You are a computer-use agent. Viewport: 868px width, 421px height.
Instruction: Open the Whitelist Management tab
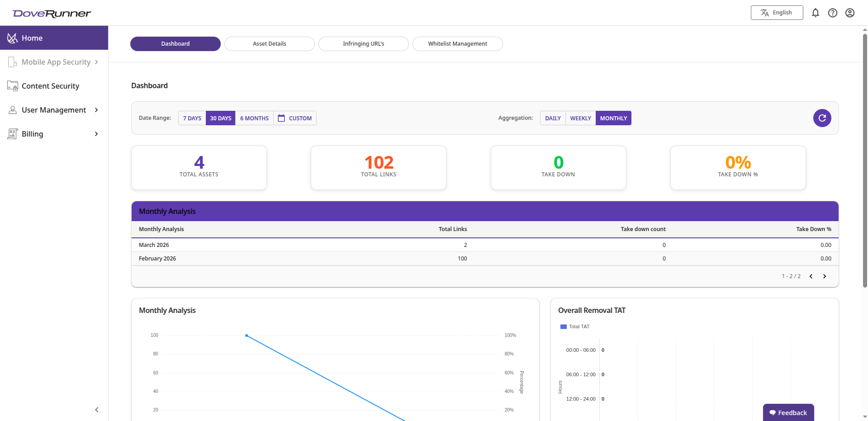coord(457,43)
